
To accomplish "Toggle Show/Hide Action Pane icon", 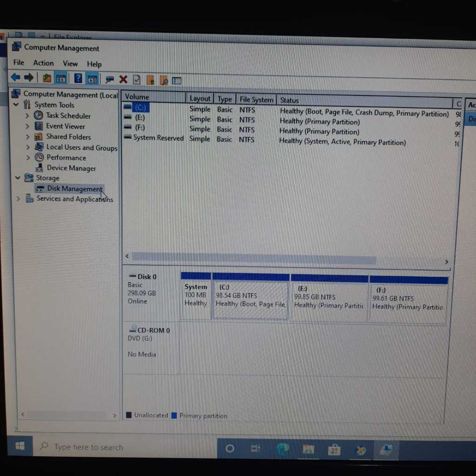I will click(93, 79).
